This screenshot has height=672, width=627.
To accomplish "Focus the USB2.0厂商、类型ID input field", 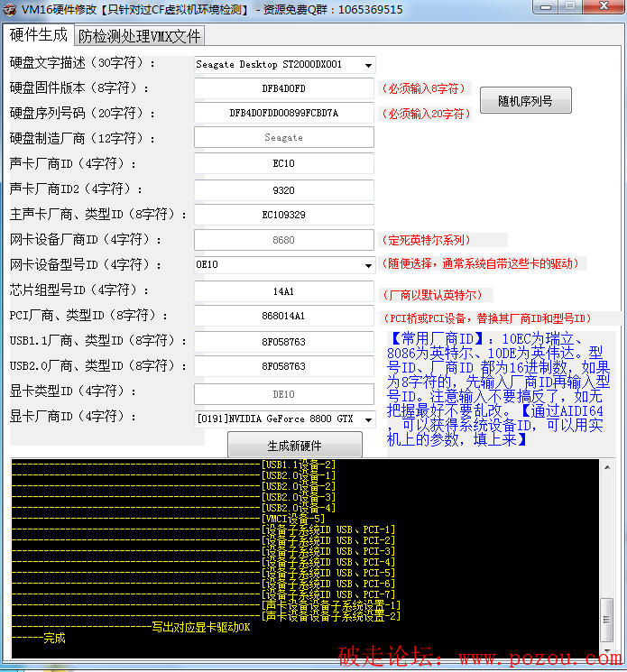I will point(283,367).
